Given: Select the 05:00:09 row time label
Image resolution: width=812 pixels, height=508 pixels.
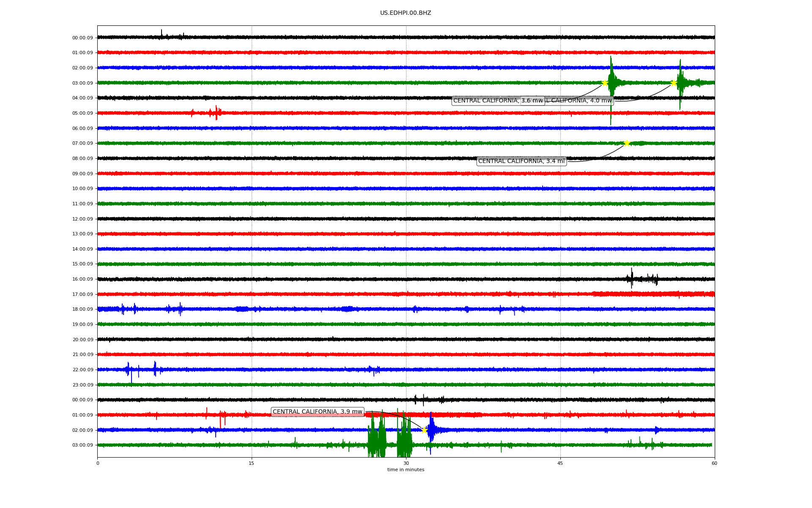Looking at the screenshot, I should point(82,113).
